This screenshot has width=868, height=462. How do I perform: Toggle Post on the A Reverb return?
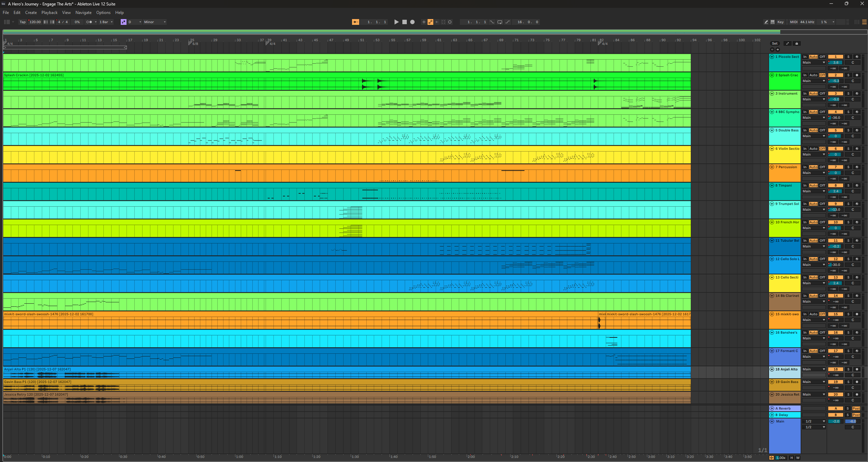[x=856, y=408]
